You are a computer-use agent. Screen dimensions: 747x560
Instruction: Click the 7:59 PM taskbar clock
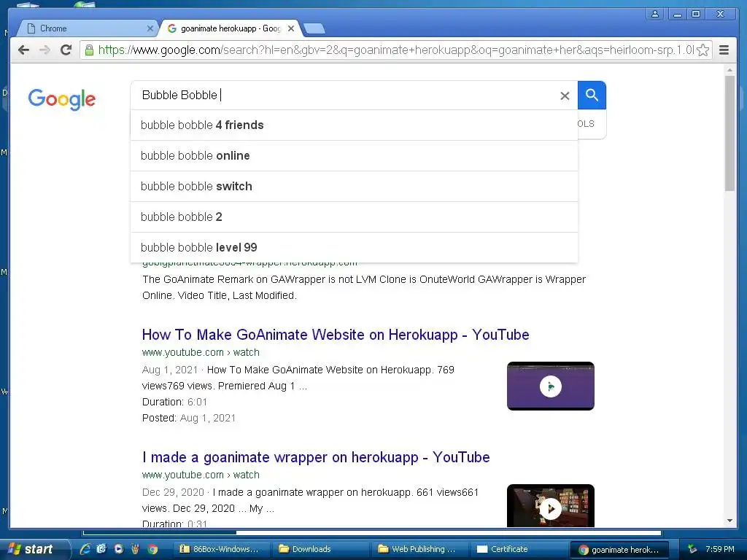pos(720,549)
